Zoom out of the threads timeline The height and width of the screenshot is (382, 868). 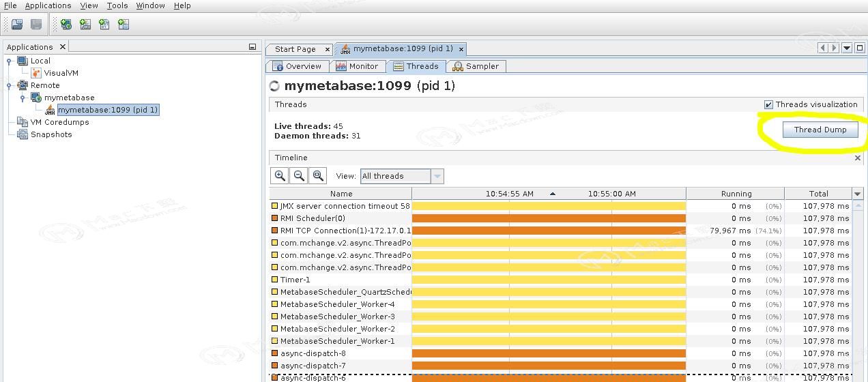tap(299, 176)
